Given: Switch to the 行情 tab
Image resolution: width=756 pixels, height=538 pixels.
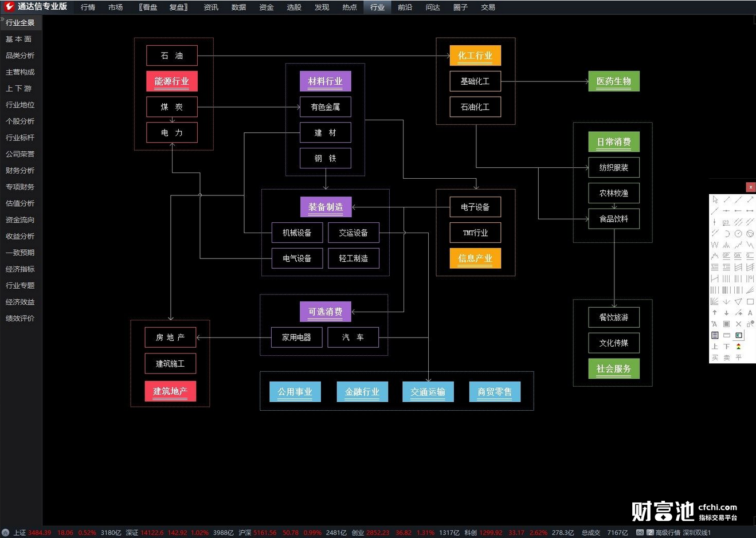Looking at the screenshot, I should click(88, 7).
